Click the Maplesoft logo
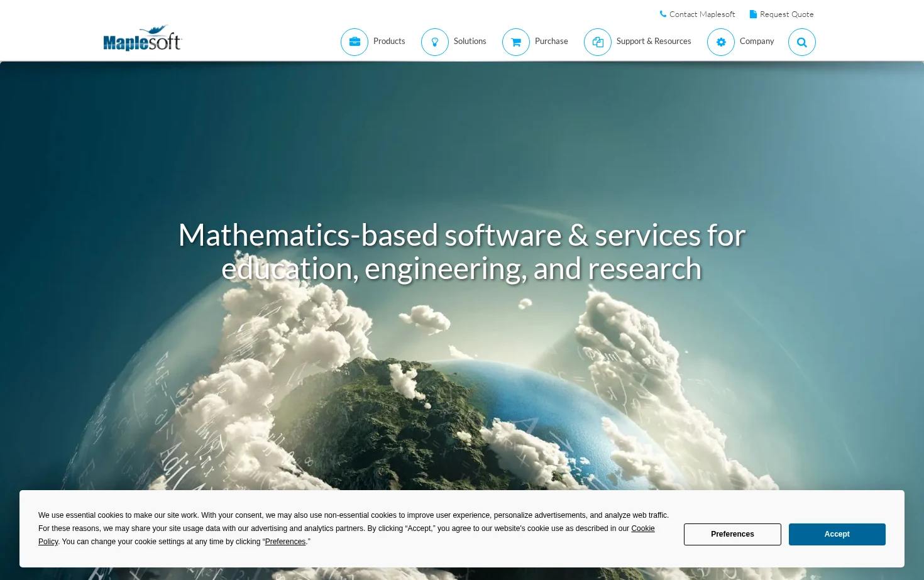The image size is (924, 580). (142, 38)
